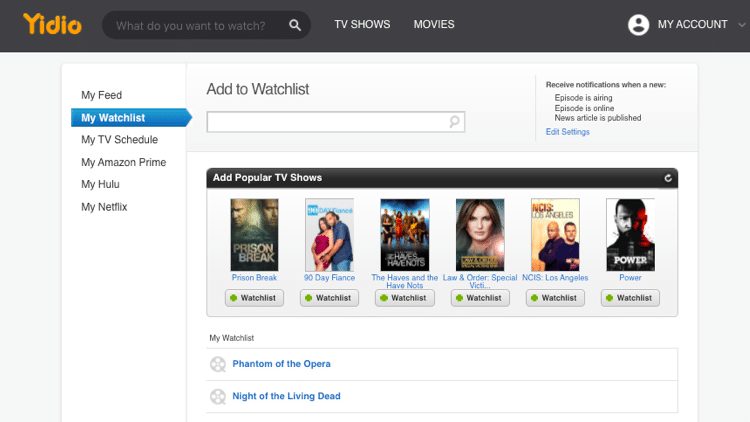Click the NCIS: Los Angeles poster thumbnail
This screenshot has width=750, height=422.
tap(555, 235)
